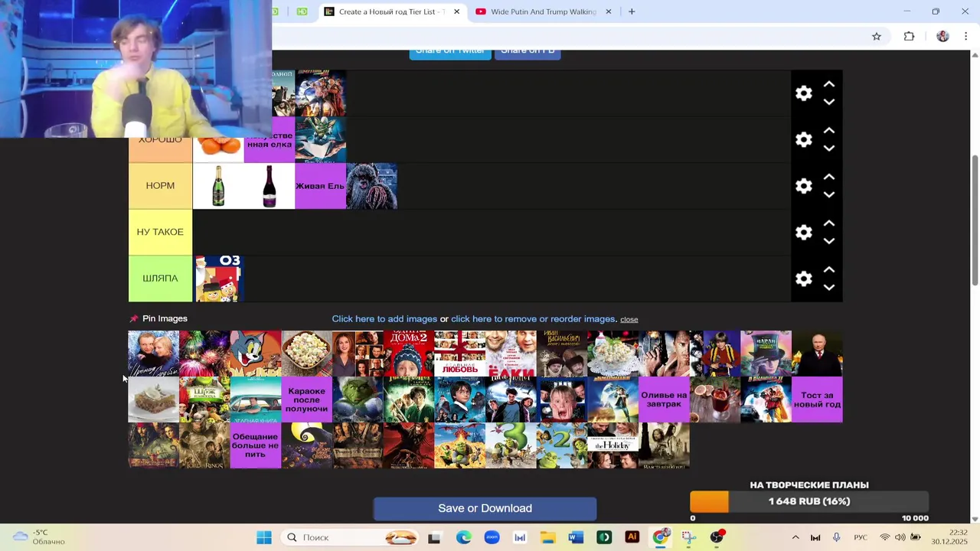Click the page vertical scrollbar
Screen dimensions: 980x551
(x=975, y=222)
